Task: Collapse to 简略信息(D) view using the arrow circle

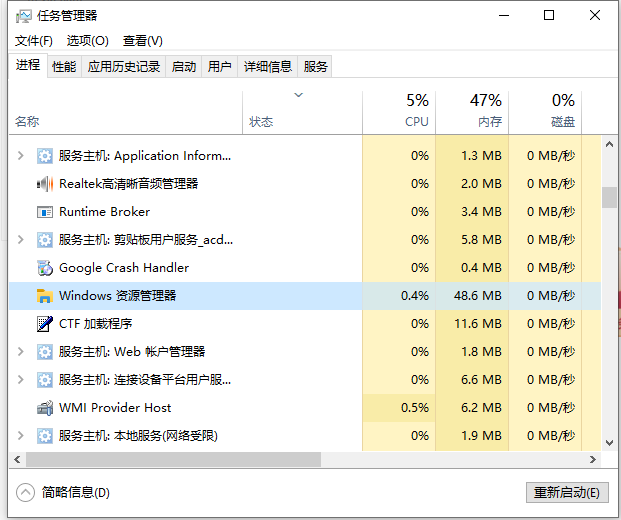Action: tap(25, 492)
